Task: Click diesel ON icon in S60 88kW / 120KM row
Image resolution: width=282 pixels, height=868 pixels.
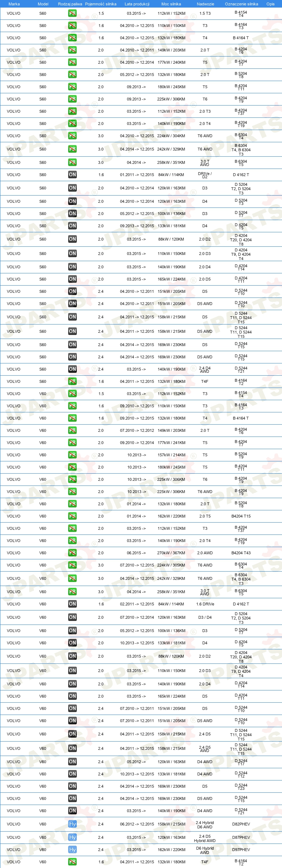Action: click(72, 239)
